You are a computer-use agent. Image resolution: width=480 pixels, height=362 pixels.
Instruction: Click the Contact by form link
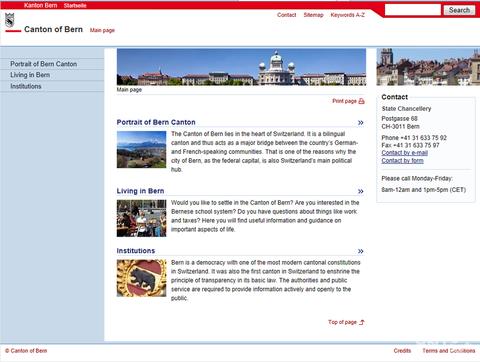[x=402, y=161]
